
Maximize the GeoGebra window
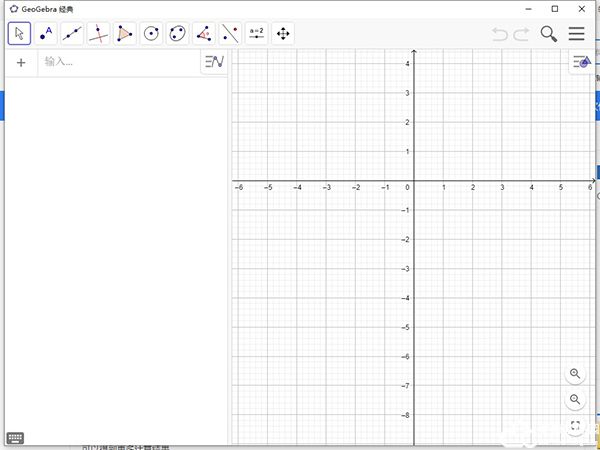(x=555, y=9)
